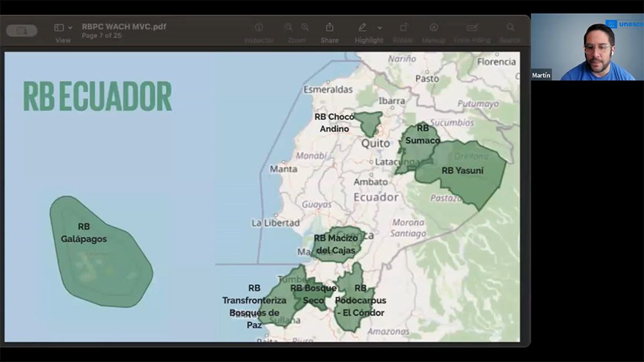
Task: Click the Nariño region label
Action: pyautogui.click(x=402, y=58)
